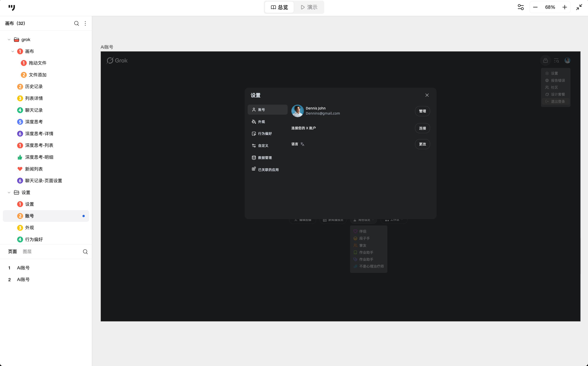The width and height of the screenshot is (588, 366).
Task: Click the app logo at top left
Action: [12, 8]
